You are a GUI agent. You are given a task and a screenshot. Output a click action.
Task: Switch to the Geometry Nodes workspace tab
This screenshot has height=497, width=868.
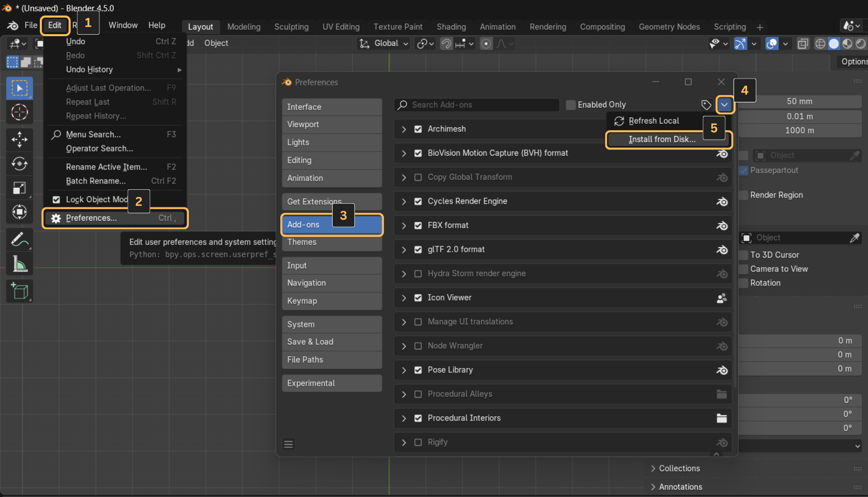[669, 27]
